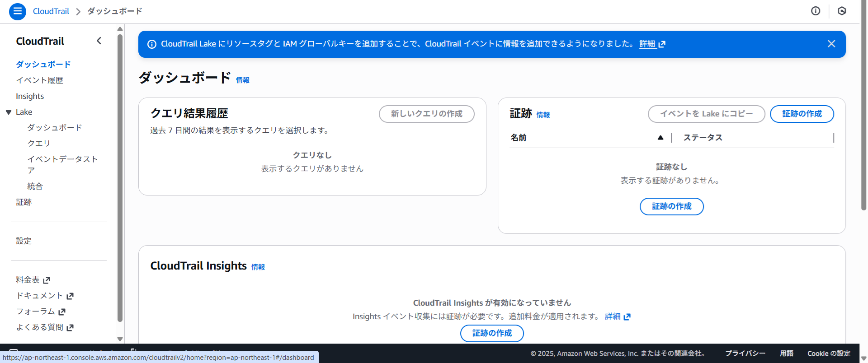This screenshot has height=363, width=868.
Task: Click the hamburger navigation menu icon
Action: (x=17, y=11)
